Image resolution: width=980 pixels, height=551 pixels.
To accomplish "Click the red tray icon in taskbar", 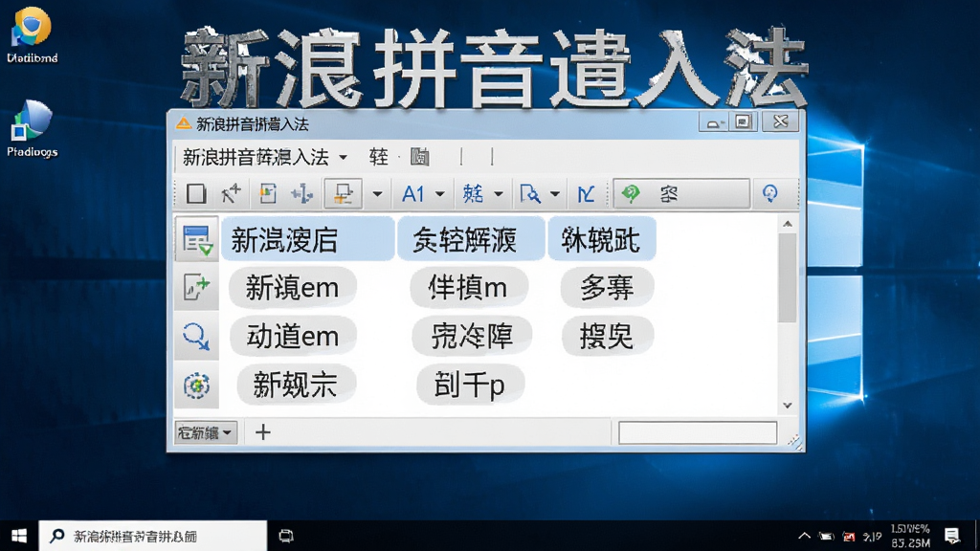I will pyautogui.click(x=849, y=536).
